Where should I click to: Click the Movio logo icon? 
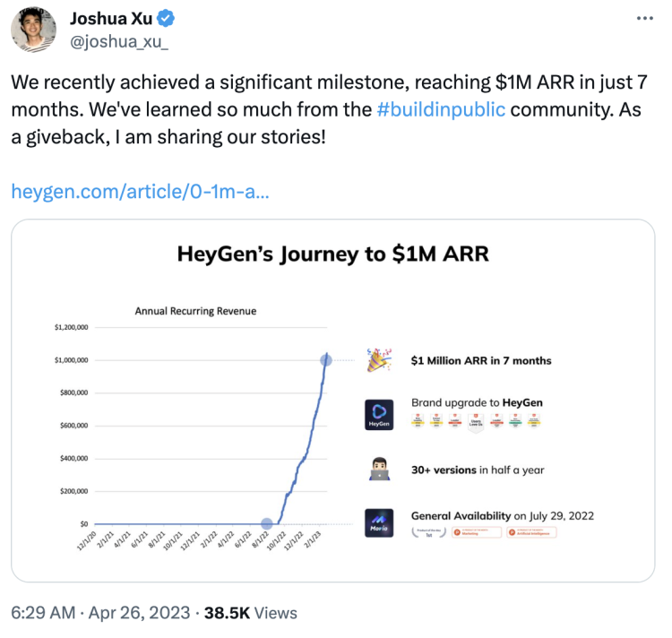[x=379, y=523]
